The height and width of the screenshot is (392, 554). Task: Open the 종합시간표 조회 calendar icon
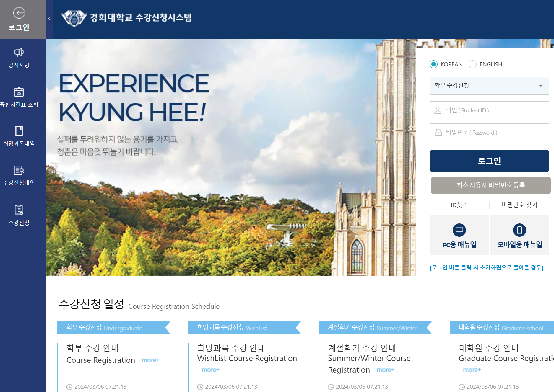pos(19,92)
